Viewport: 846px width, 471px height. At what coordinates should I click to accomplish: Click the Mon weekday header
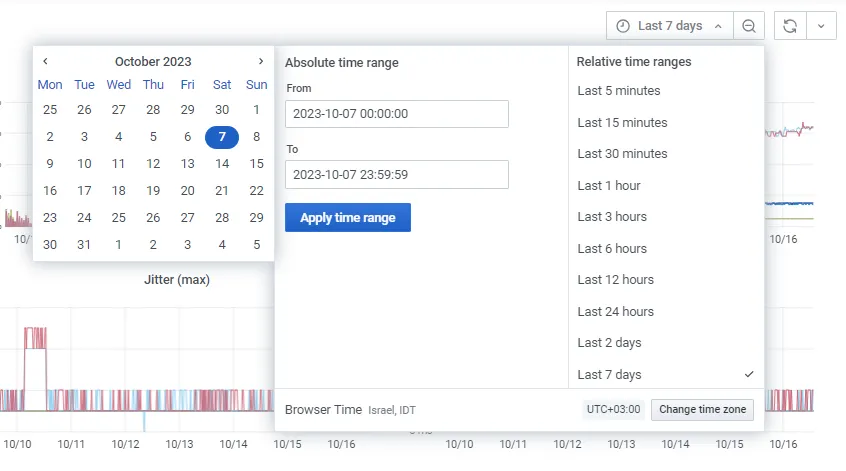[x=50, y=85]
